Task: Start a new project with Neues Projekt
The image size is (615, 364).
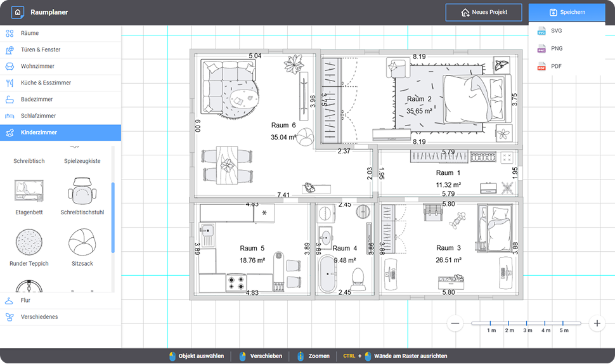Action: click(x=483, y=12)
